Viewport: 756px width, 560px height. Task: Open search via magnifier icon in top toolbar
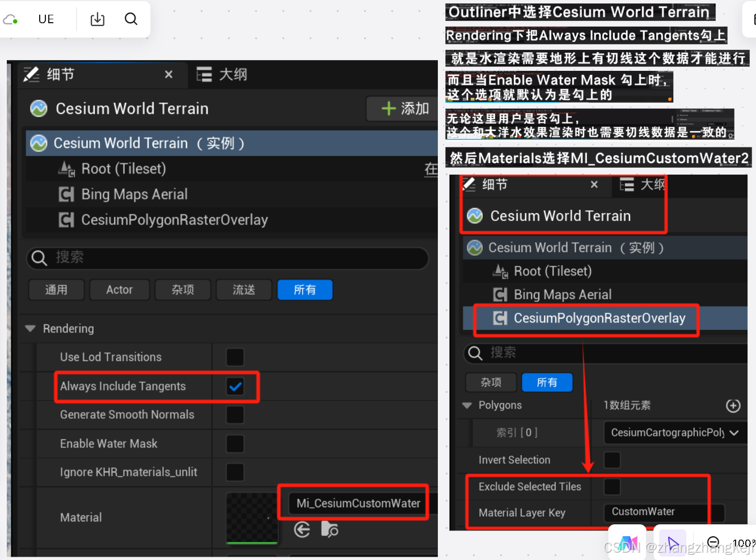131,19
